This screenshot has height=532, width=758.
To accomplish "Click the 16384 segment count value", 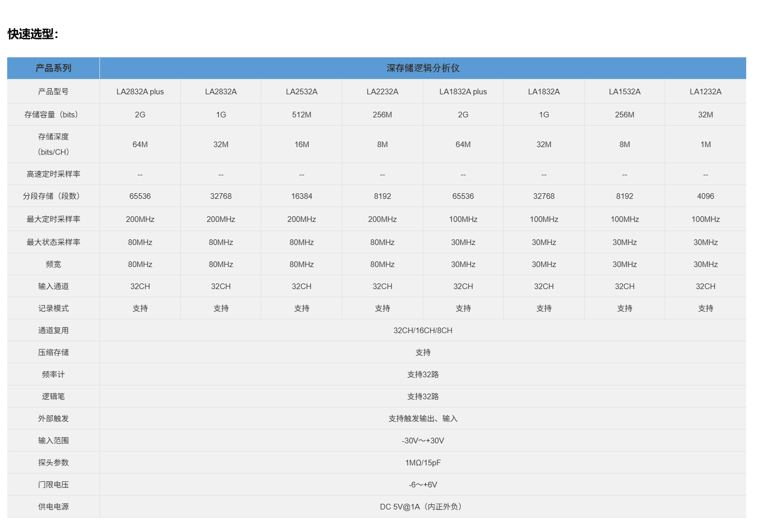I will click(x=301, y=196).
